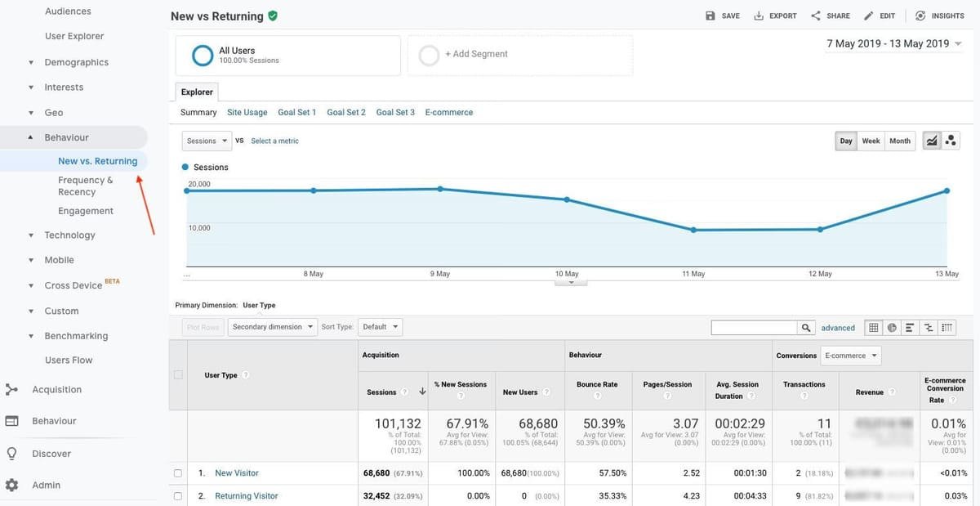Open the New Visitor row link
Image resolution: width=980 pixels, height=506 pixels.
[x=237, y=473]
